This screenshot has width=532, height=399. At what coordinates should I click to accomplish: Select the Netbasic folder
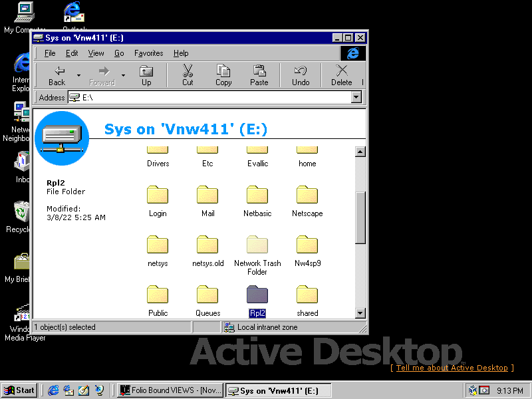pos(257,194)
